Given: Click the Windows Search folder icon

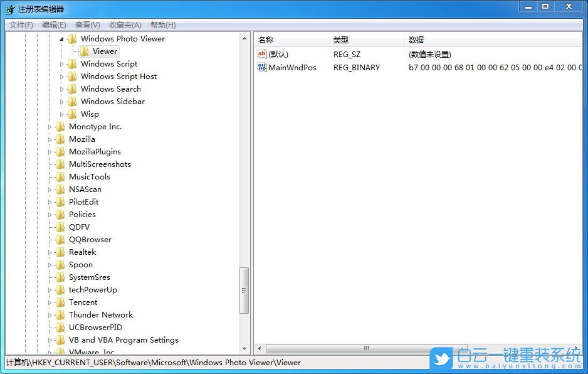Looking at the screenshot, I should click(x=73, y=88).
